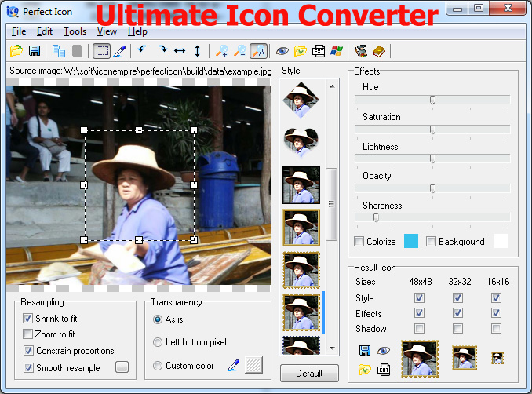
Task: Toggle Constrain proportions checkbox
Action: [28, 351]
